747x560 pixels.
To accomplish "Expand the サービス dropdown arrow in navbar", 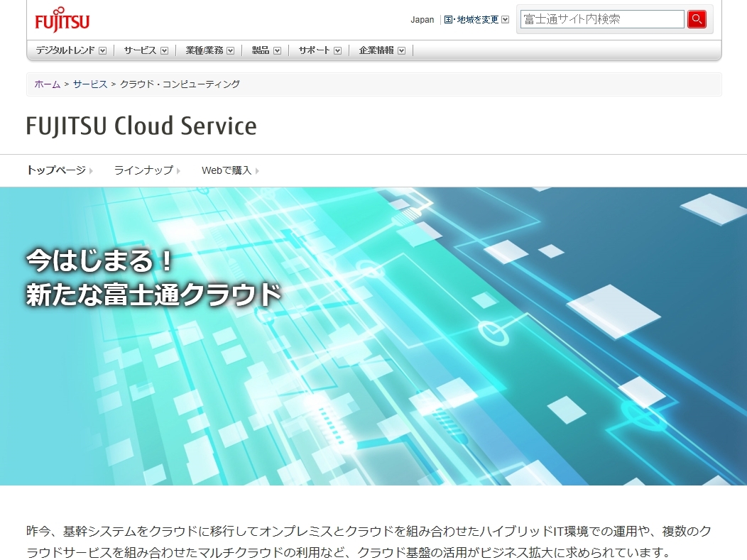I will coord(164,50).
